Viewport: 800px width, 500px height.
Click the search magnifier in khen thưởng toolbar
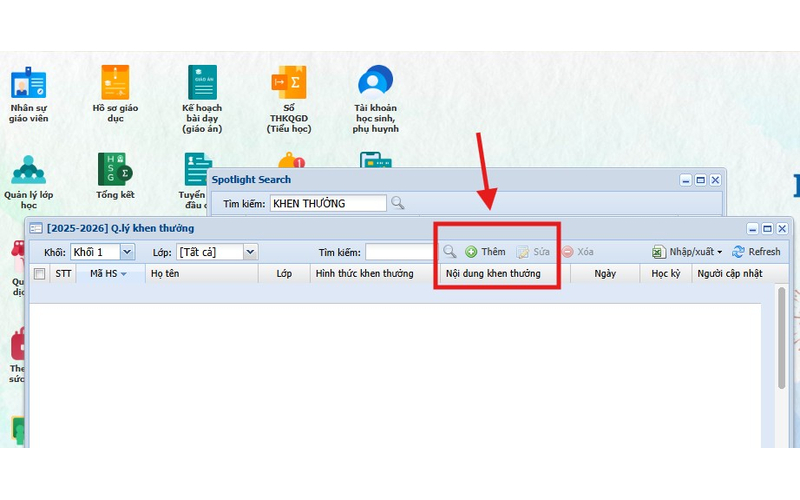(x=449, y=252)
